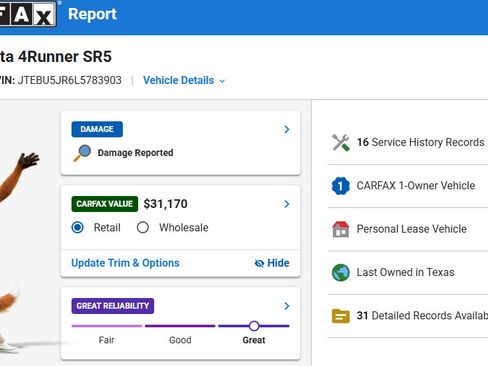Click the CARFAX 1-Owner Vehicle text
488x366 pixels.
(x=416, y=186)
